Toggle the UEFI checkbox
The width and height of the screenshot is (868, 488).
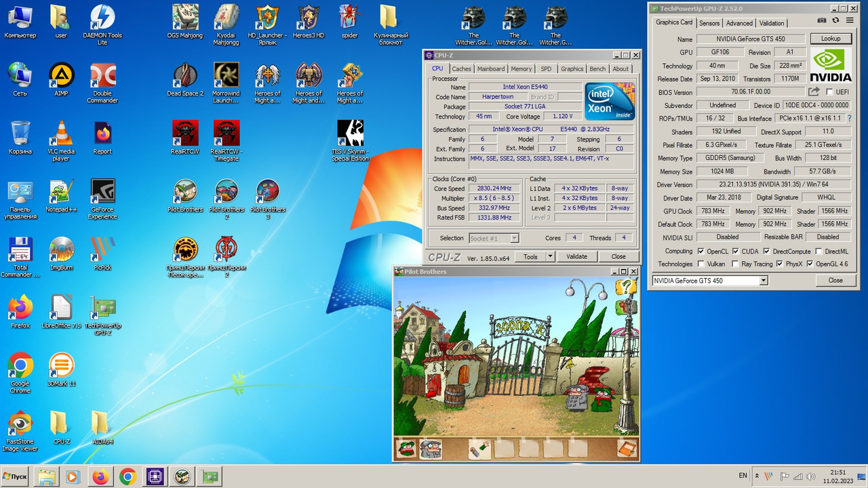pos(829,92)
